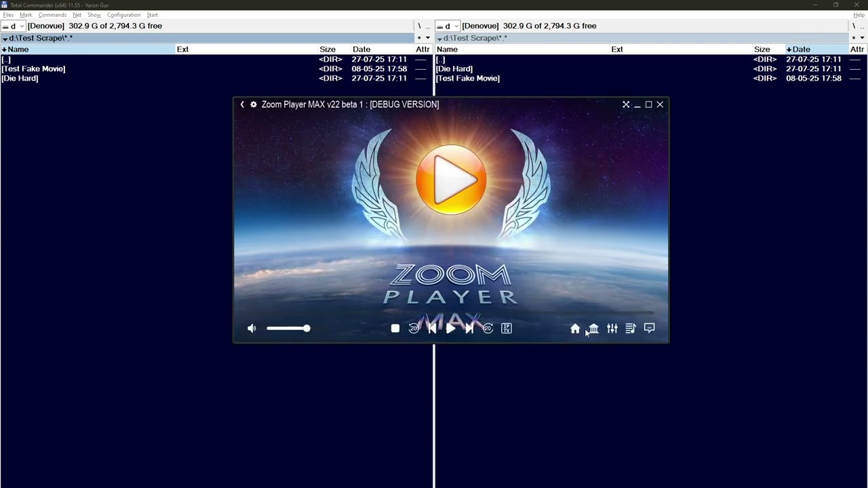868x488 pixels.
Task: Toggle fullscreen with the crossed arrows icon
Action: pos(626,104)
